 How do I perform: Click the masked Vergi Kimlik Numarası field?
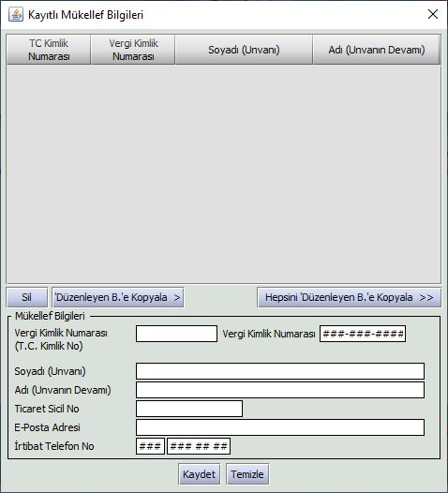coord(363,334)
